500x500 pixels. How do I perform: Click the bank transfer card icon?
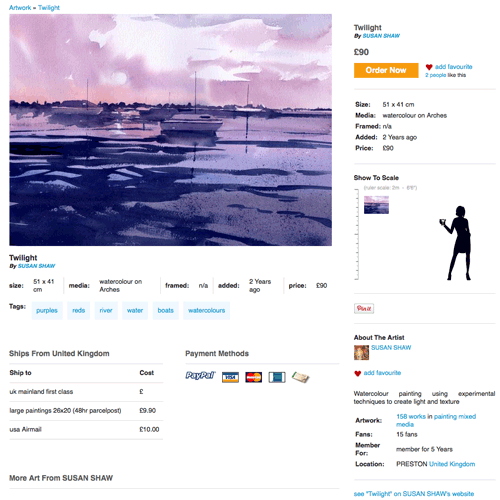click(277, 377)
